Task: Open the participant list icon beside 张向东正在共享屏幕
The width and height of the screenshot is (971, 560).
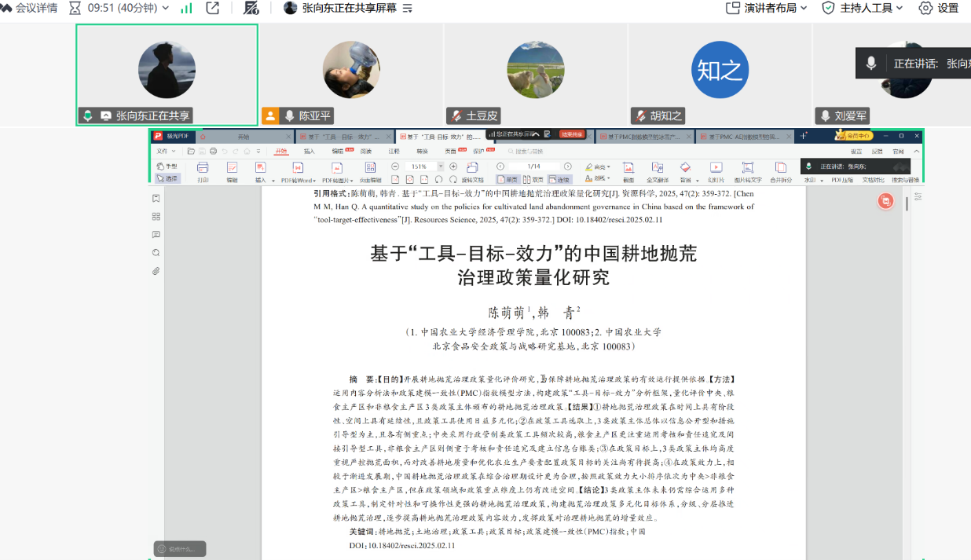Action: (x=407, y=8)
